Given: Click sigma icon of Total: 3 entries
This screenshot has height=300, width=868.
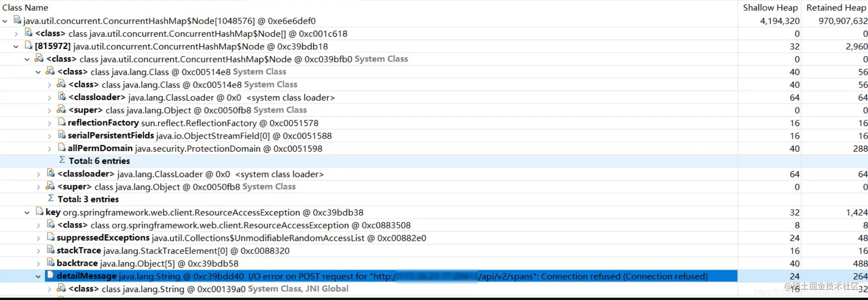Looking at the screenshot, I should pos(51,199).
